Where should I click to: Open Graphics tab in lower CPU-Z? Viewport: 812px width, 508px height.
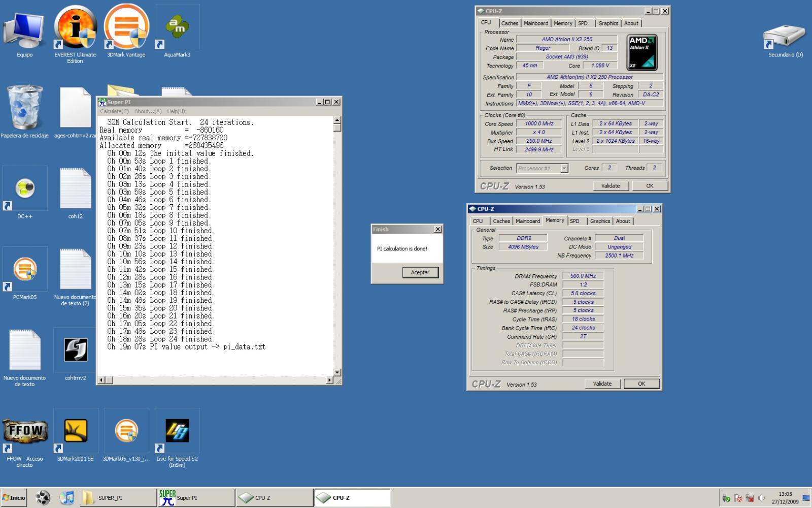(x=600, y=221)
